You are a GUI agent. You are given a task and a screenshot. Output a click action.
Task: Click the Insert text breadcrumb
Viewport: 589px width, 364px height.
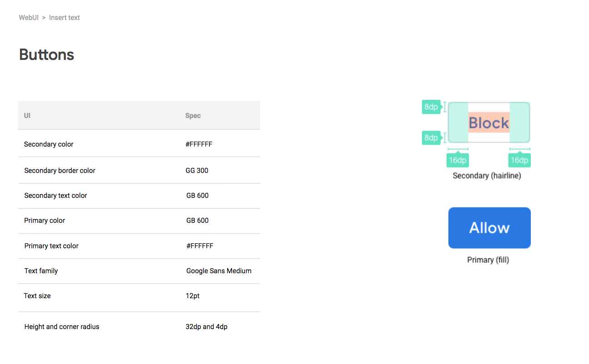click(65, 18)
